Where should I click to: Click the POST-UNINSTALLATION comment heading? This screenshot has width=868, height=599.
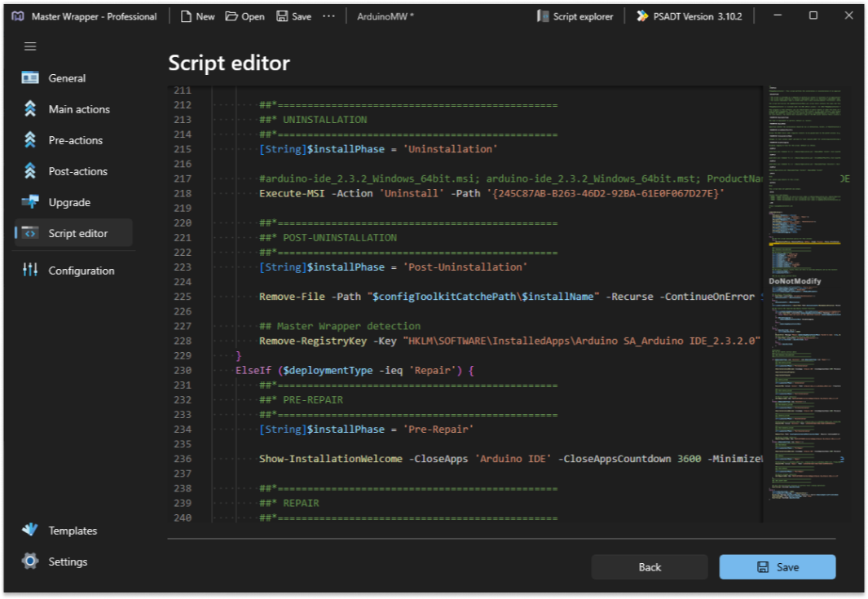tap(340, 237)
